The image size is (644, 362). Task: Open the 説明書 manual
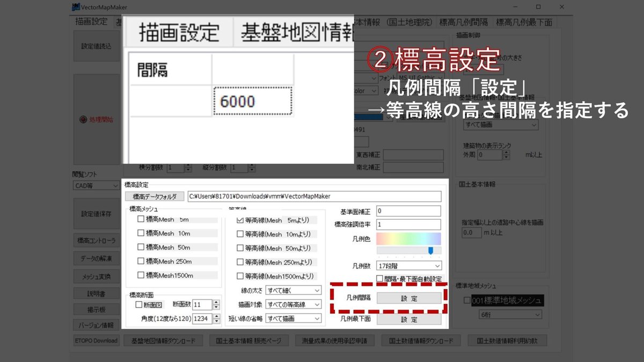[x=96, y=293]
